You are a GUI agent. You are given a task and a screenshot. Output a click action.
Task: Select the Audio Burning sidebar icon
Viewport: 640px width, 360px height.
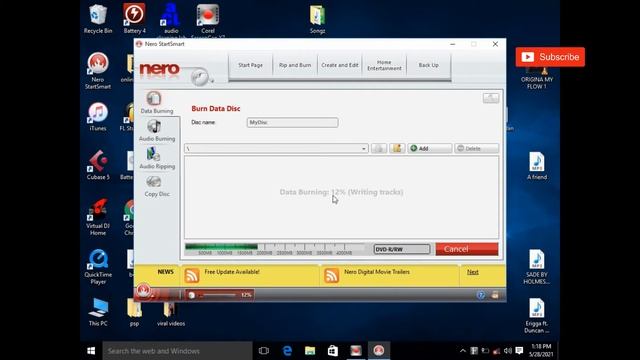[x=154, y=127]
